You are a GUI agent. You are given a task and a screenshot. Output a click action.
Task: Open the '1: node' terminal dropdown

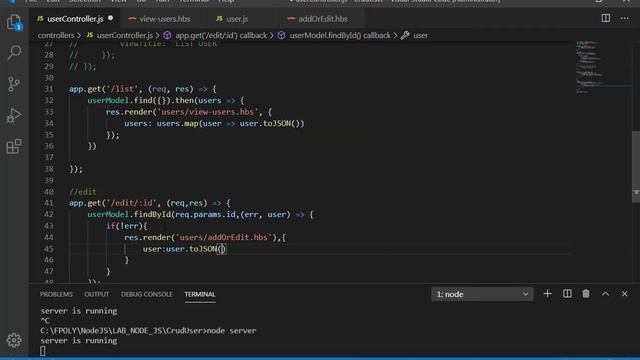[482, 294]
